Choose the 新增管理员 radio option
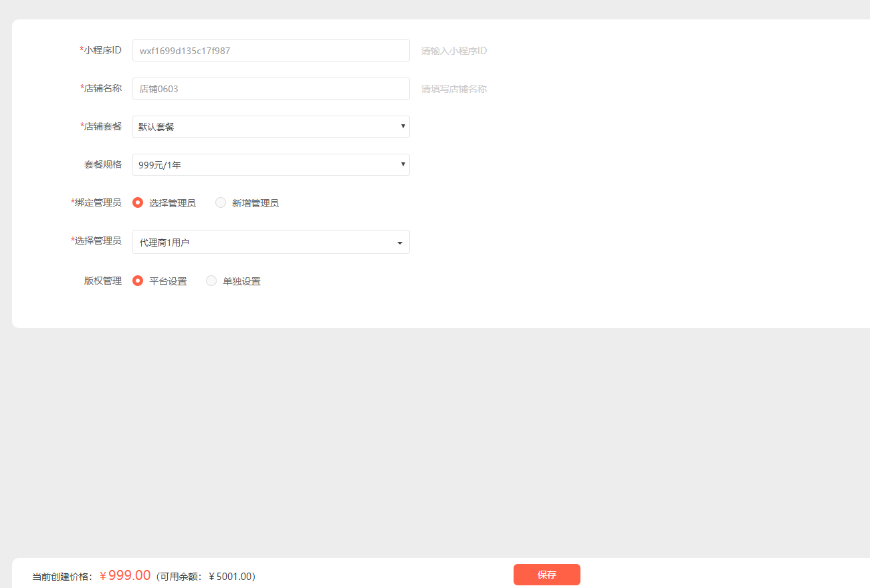Viewport: 870px width, 588px height. click(221, 202)
